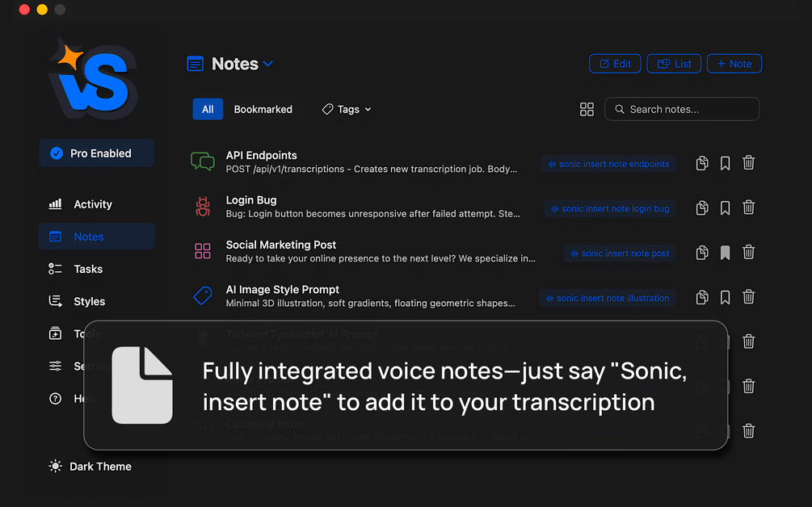Switch to the Bookmarked tab
812x507 pixels.
[x=263, y=109]
